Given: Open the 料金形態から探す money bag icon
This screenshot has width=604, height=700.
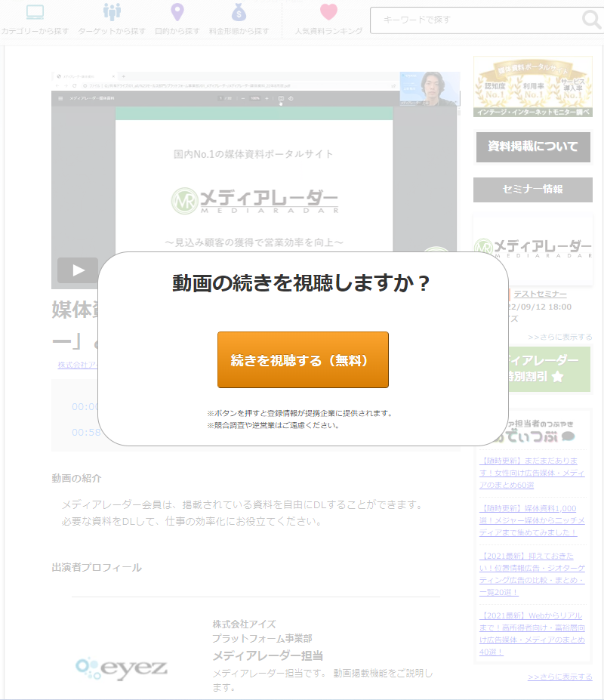Looking at the screenshot, I should click(239, 13).
